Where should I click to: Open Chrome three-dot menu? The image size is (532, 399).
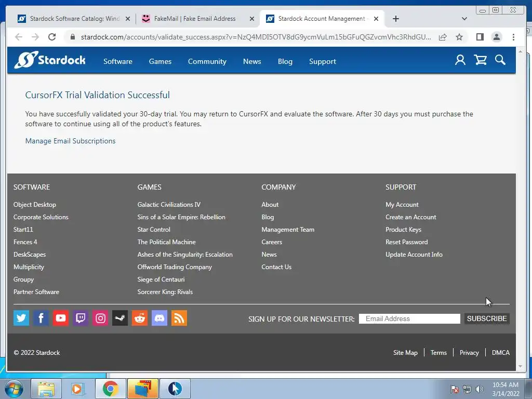513,37
